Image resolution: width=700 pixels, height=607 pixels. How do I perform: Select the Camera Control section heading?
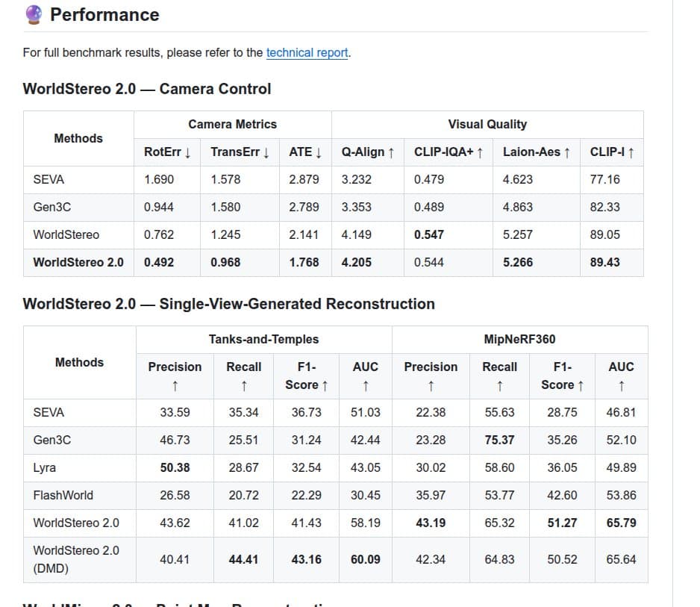coord(147,89)
